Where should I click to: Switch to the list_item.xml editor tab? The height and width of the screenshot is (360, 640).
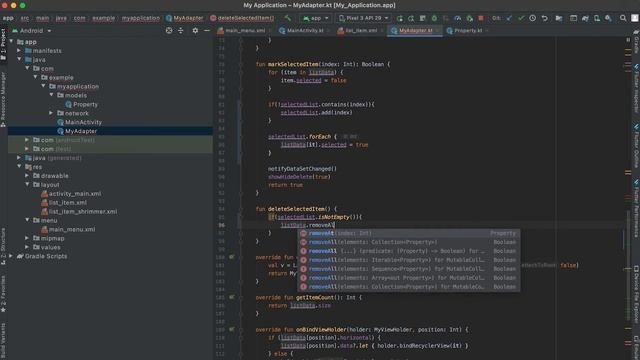[359, 31]
